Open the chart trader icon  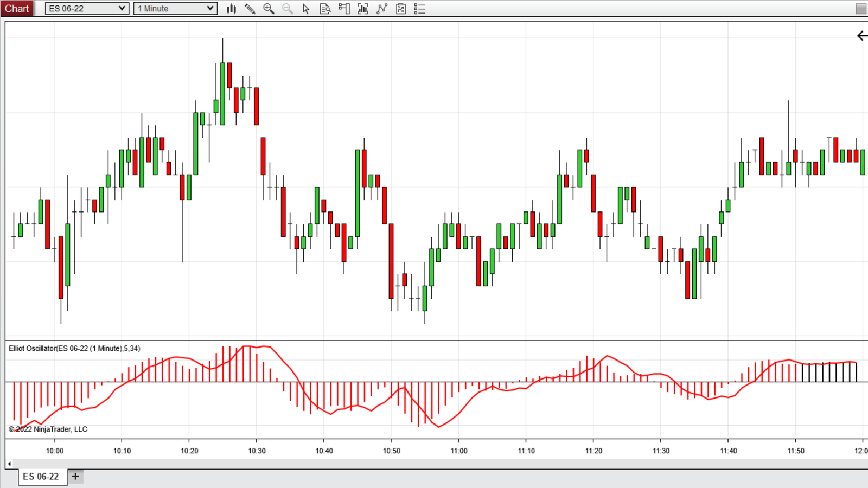(344, 9)
